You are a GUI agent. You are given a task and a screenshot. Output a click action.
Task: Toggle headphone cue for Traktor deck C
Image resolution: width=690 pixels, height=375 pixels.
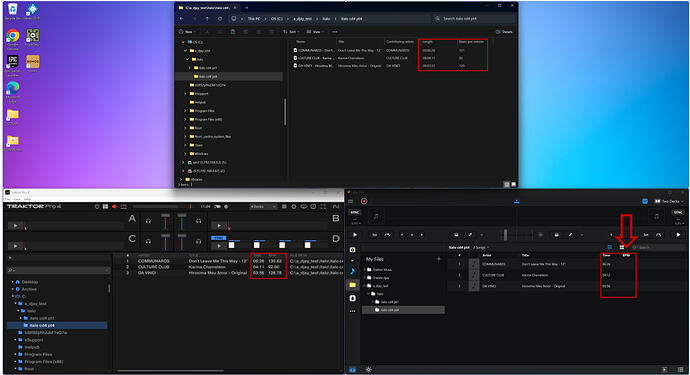(148, 241)
